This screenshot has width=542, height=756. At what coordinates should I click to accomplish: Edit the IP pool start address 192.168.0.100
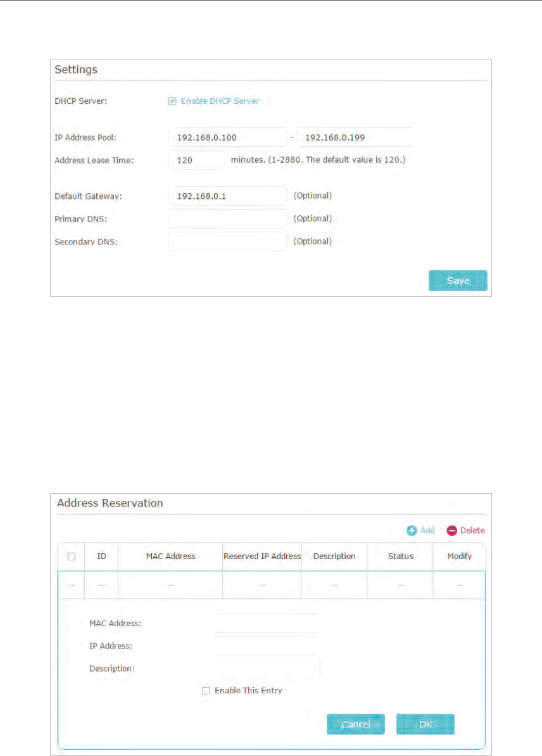[x=227, y=137]
